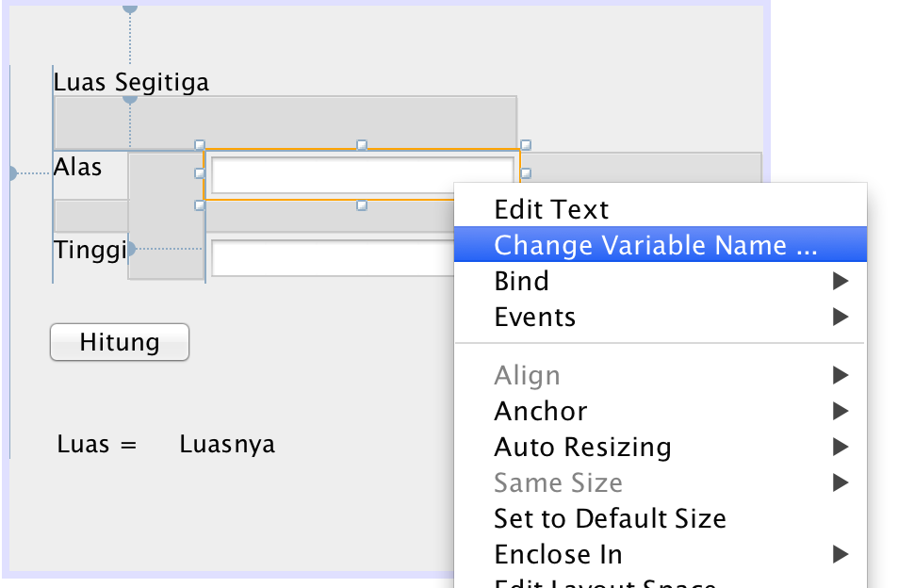Click the "Alas" form label
The height and width of the screenshot is (588, 898).
pyautogui.click(x=79, y=167)
